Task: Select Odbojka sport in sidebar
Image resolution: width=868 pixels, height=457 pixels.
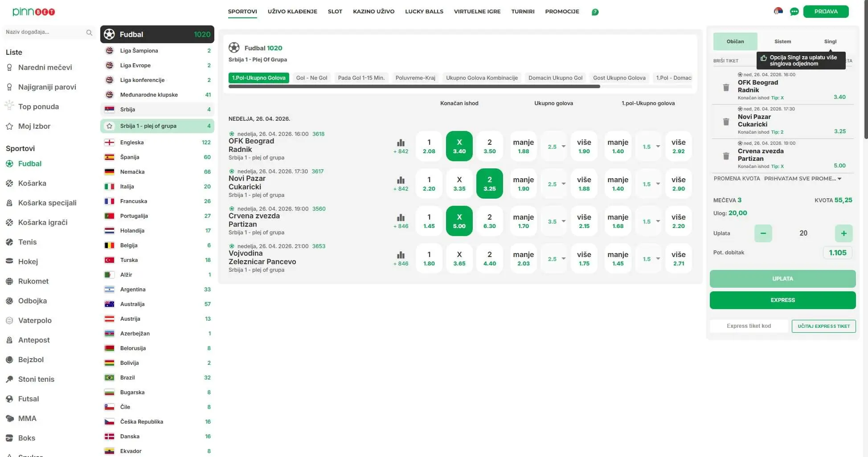Action: pos(32,301)
